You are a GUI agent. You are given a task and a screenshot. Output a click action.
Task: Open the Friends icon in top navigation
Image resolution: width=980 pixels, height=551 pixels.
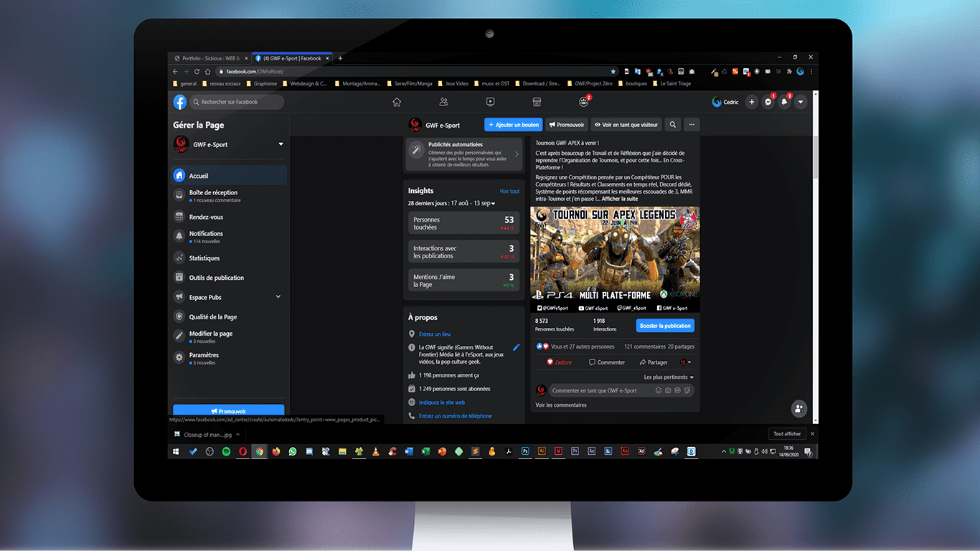[443, 102]
